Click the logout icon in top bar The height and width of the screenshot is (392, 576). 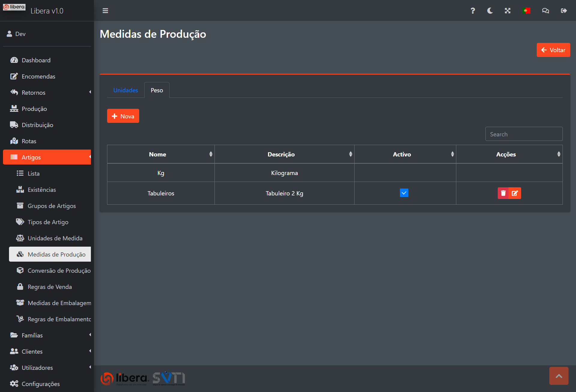point(564,11)
